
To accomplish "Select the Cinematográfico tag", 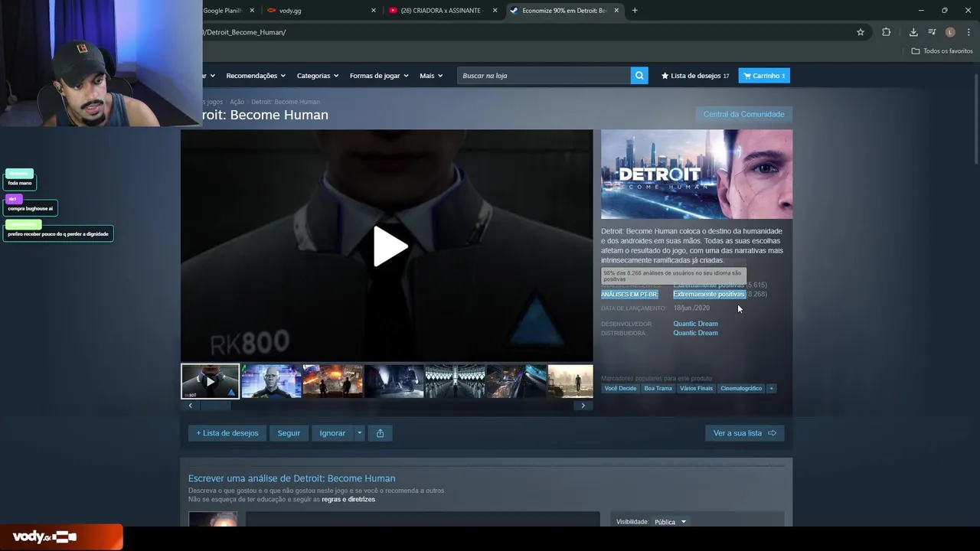I will (741, 388).
